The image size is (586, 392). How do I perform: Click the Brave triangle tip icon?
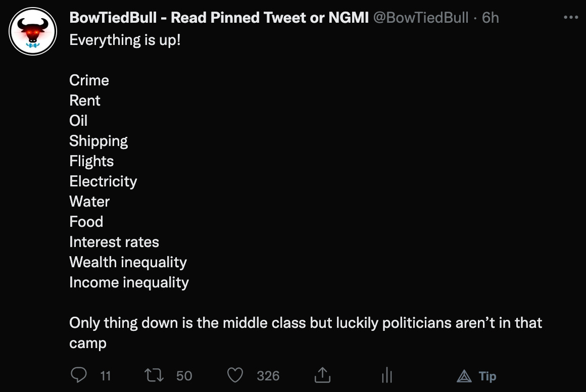pyautogui.click(x=464, y=376)
